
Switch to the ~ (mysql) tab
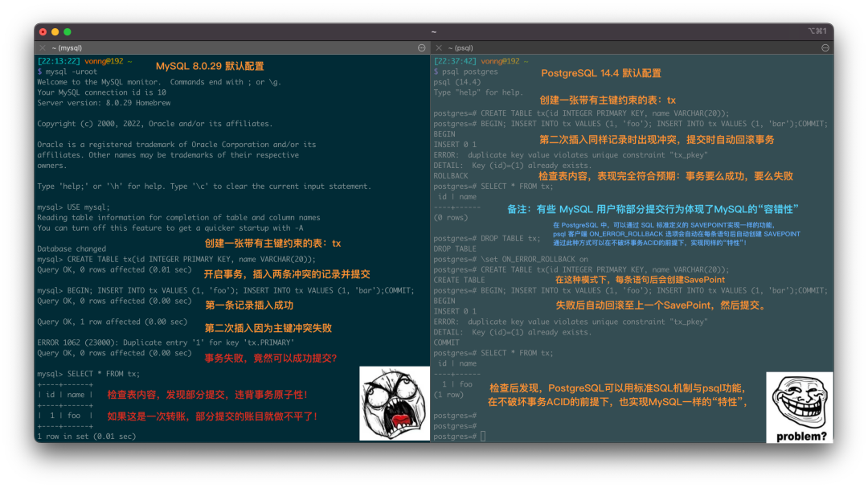click(x=67, y=48)
